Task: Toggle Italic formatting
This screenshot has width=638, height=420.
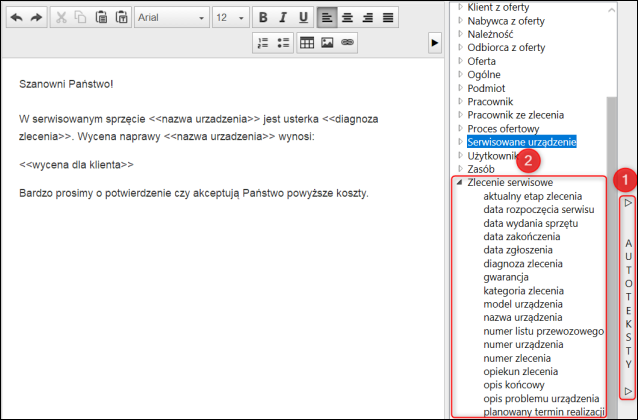Action: (x=283, y=18)
